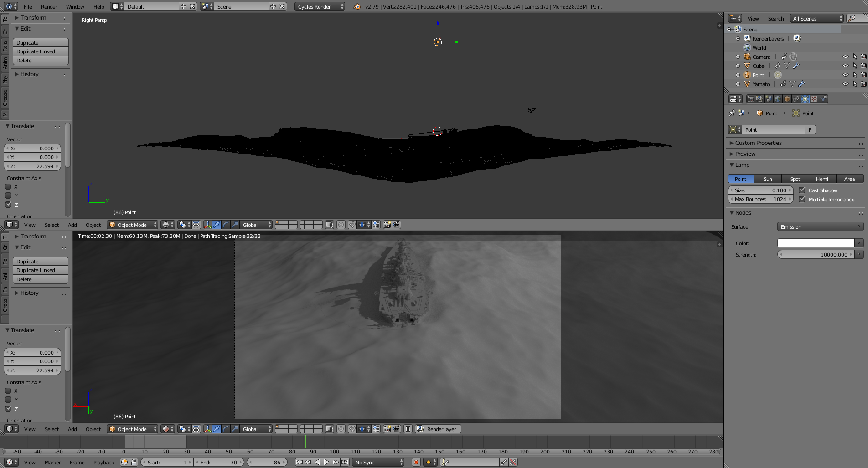Click the white lamp Color swatch
Image resolution: width=868 pixels, height=468 pixels.
(816, 243)
